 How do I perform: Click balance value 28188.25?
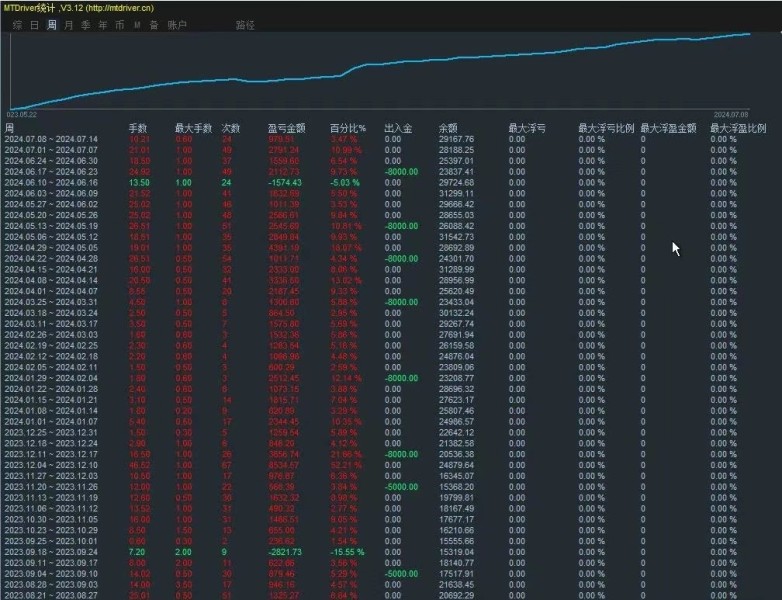[x=456, y=150]
